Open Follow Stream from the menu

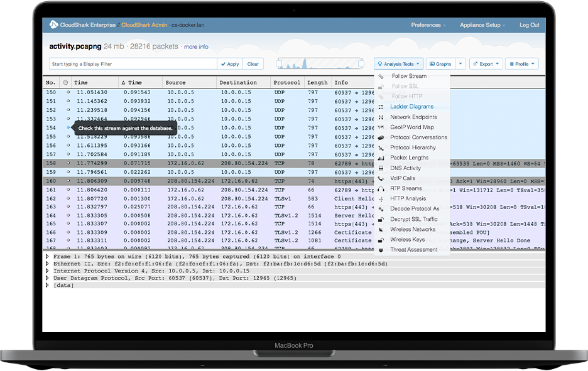tap(409, 76)
